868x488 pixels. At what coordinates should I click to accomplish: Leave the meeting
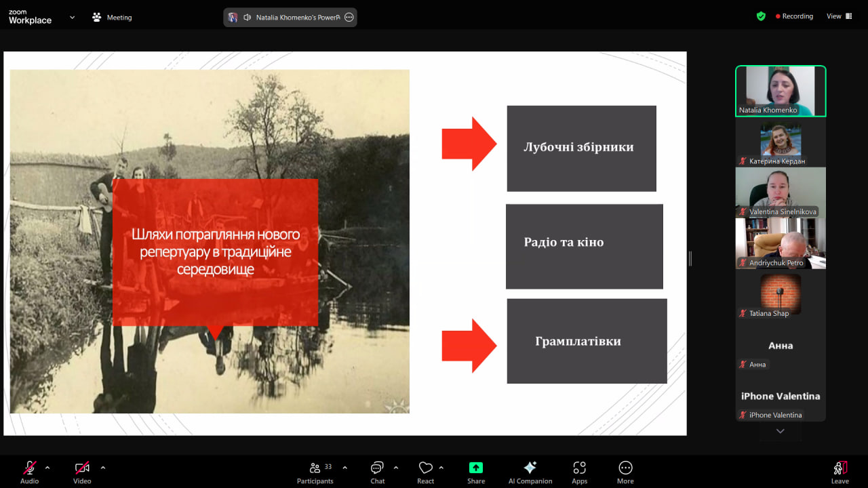point(840,472)
